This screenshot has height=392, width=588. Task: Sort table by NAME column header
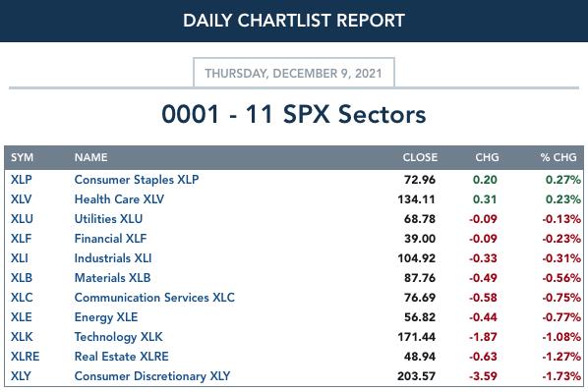[x=90, y=157]
